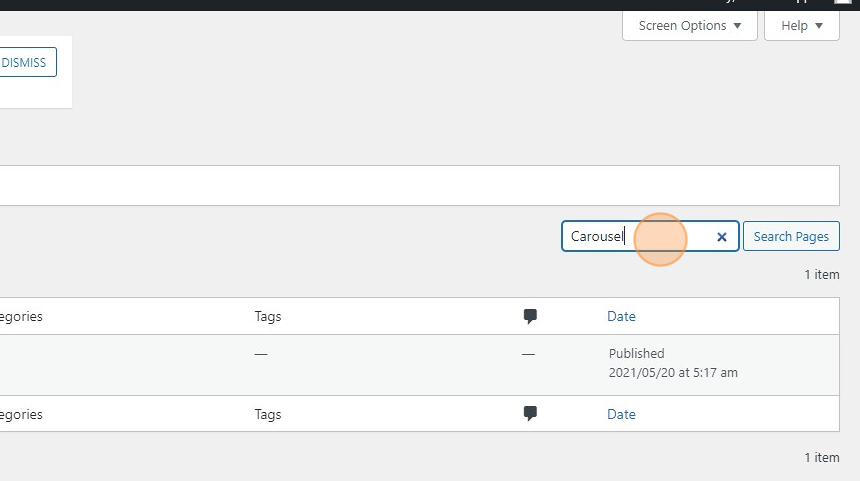Click the dash in comments column row
The image size is (860, 481).
(528, 354)
